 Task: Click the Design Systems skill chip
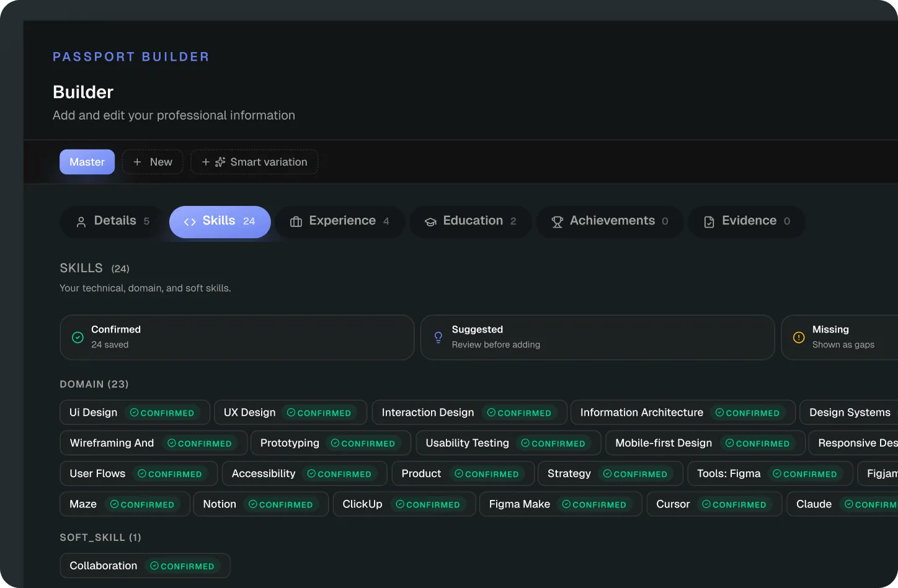(849, 412)
